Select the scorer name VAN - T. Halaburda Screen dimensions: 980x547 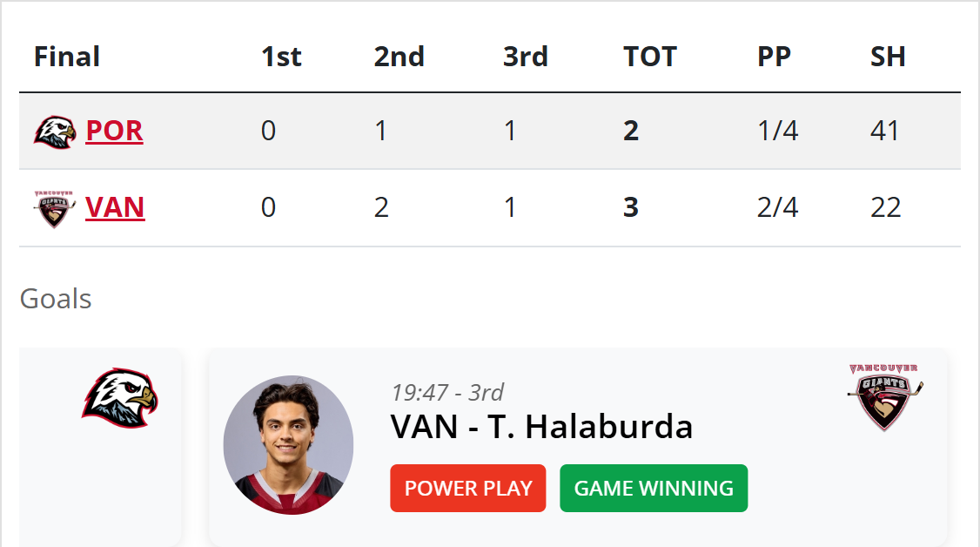click(x=541, y=427)
